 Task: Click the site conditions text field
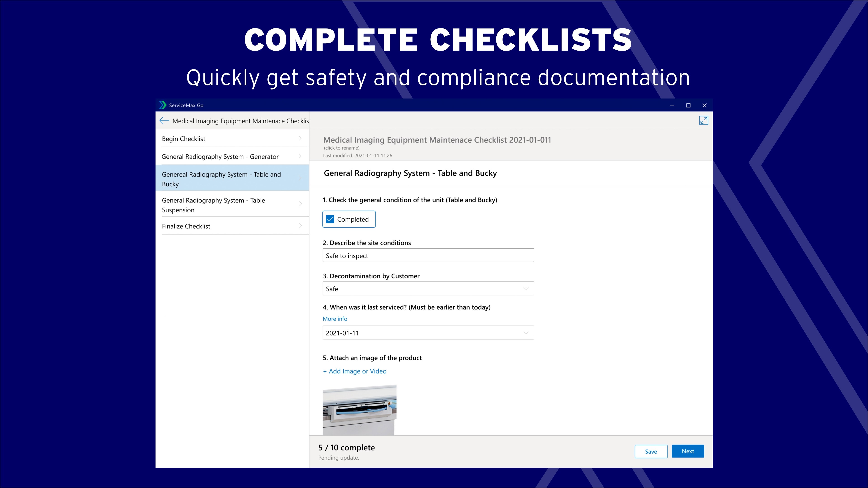pyautogui.click(x=428, y=255)
